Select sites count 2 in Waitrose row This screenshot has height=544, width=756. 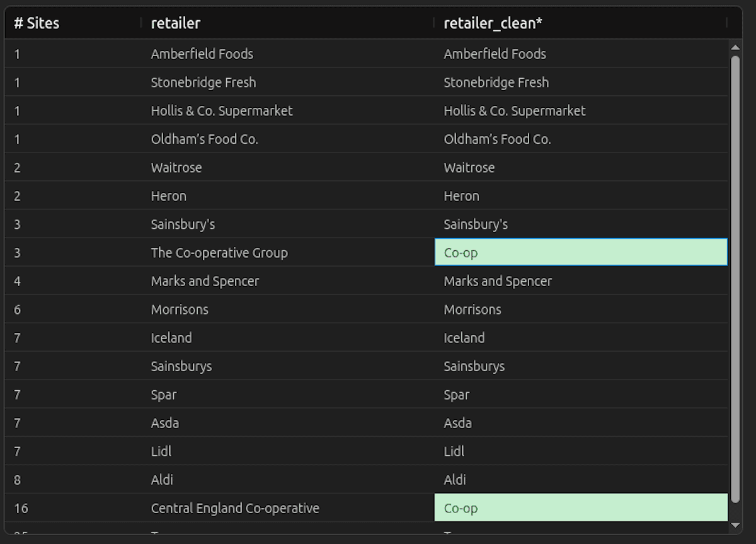click(x=17, y=168)
